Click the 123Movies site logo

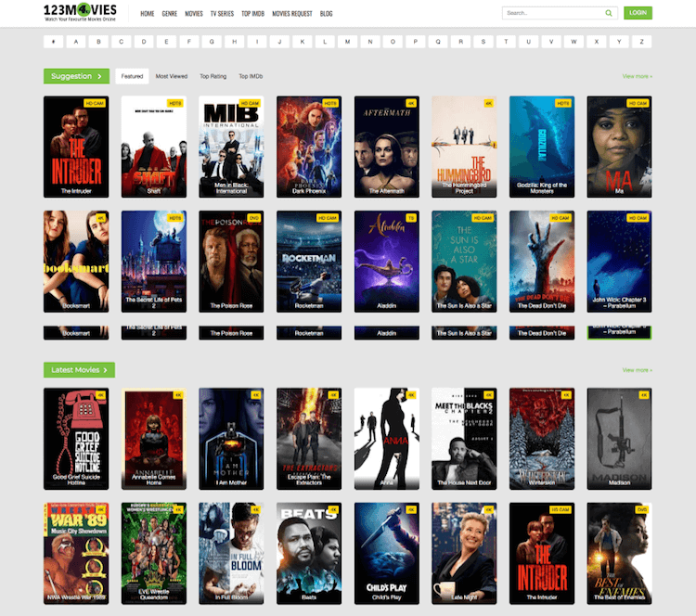point(81,12)
